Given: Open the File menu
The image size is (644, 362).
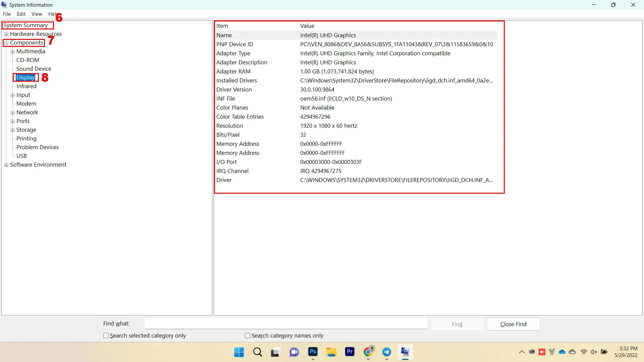Looking at the screenshot, I should pos(7,14).
